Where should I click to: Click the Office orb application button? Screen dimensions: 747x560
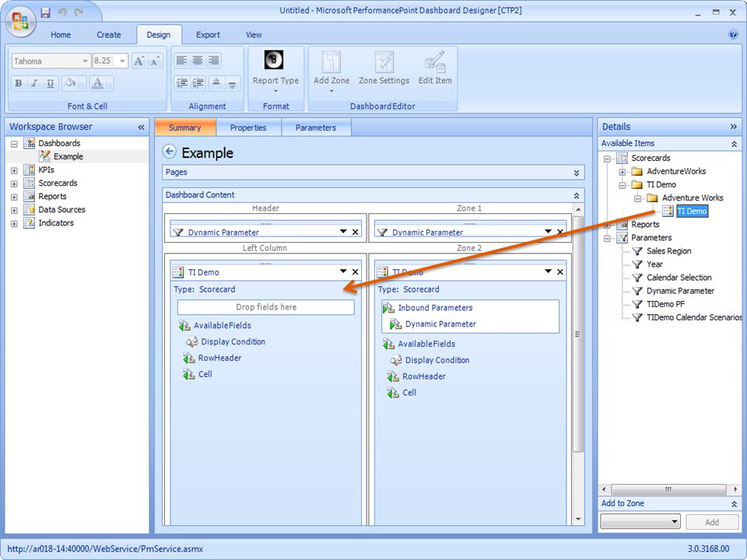point(20,22)
